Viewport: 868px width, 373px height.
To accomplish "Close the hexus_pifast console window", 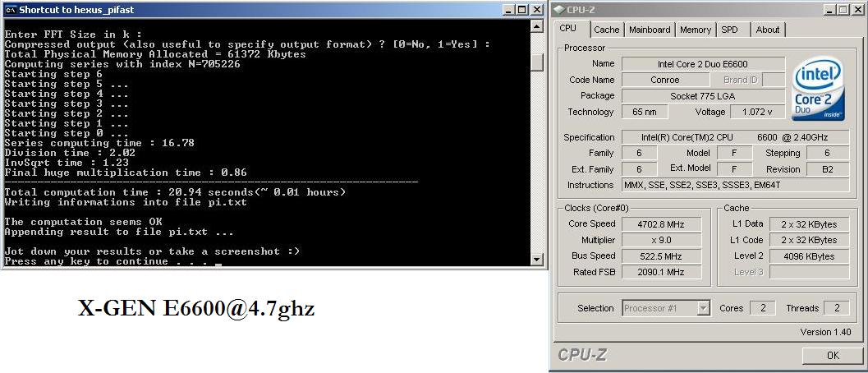I will click(x=537, y=10).
